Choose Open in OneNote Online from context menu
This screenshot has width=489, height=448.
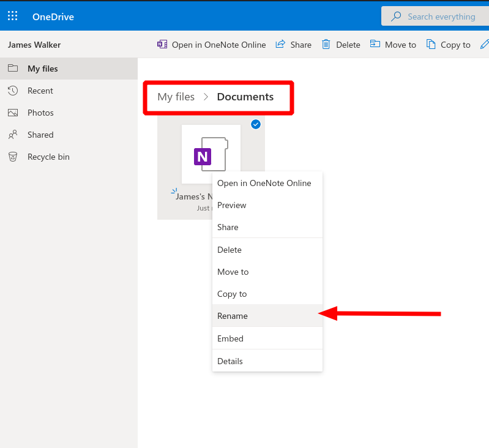[x=267, y=183]
